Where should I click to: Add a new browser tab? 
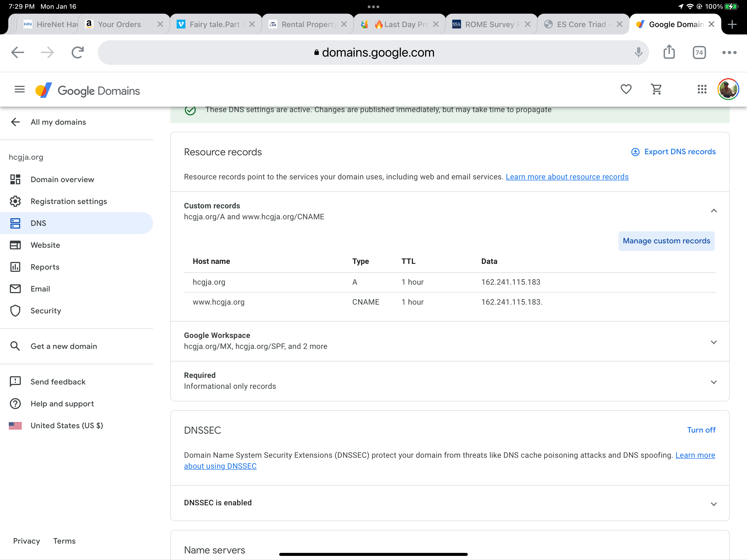732,24
